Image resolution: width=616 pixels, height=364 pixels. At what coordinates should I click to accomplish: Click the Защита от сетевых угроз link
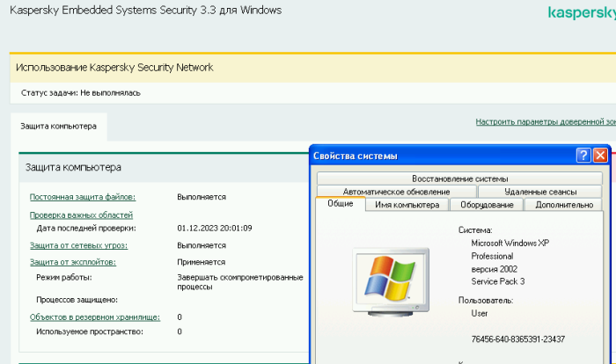pyautogui.click(x=78, y=245)
